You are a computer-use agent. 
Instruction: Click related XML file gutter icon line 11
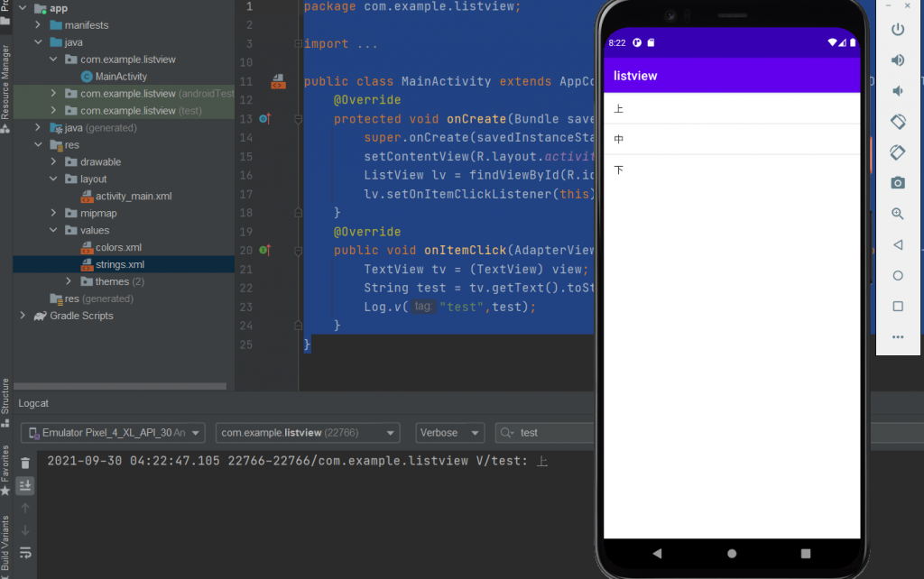click(x=278, y=82)
